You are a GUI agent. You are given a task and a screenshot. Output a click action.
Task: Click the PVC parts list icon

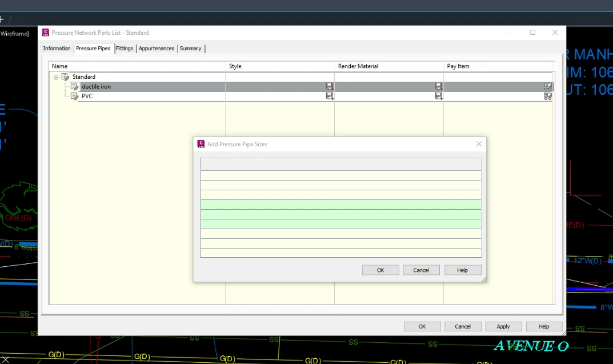75,96
